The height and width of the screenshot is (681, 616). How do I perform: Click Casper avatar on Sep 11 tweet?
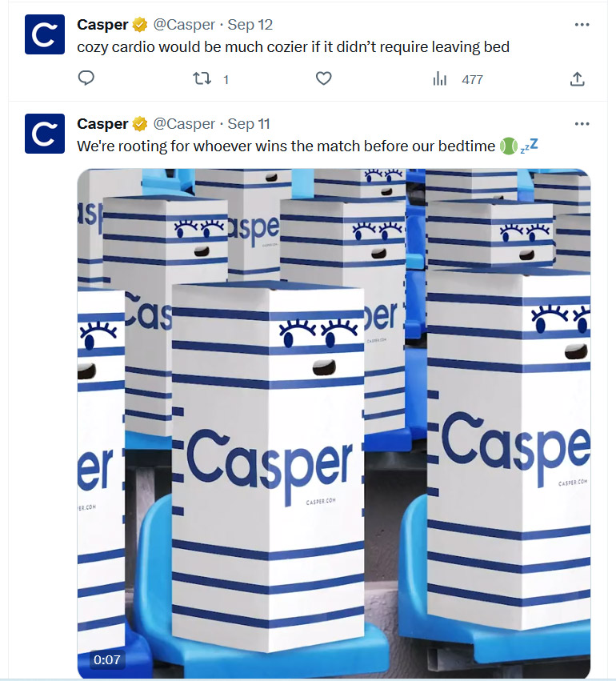coord(45,134)
